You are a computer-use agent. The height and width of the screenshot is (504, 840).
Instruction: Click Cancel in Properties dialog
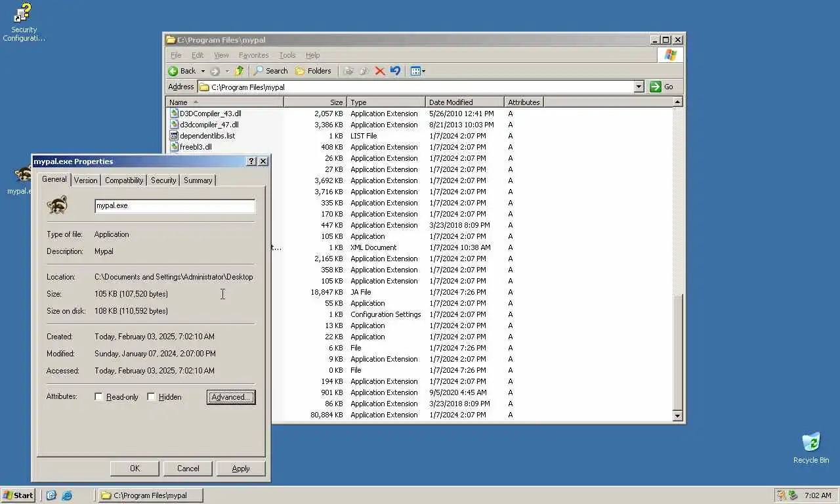pos(188,469)
